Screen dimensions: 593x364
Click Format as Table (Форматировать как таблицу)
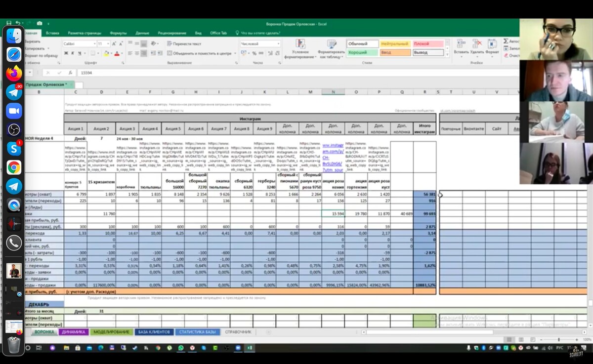[331, 49]
